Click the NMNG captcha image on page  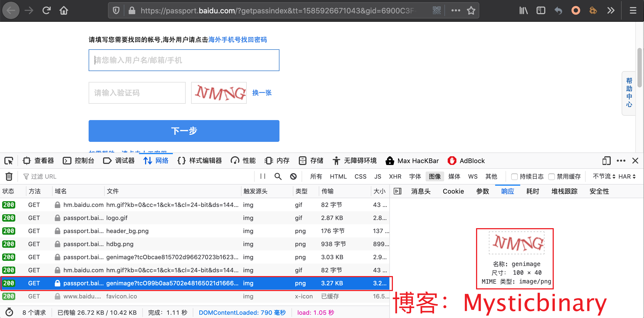pos(219,93)
